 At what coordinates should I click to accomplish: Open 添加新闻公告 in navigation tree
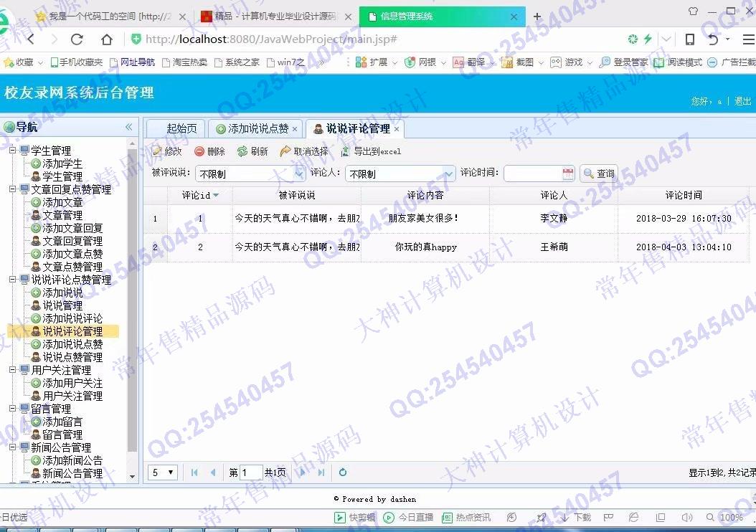click(x=72, y=460)
